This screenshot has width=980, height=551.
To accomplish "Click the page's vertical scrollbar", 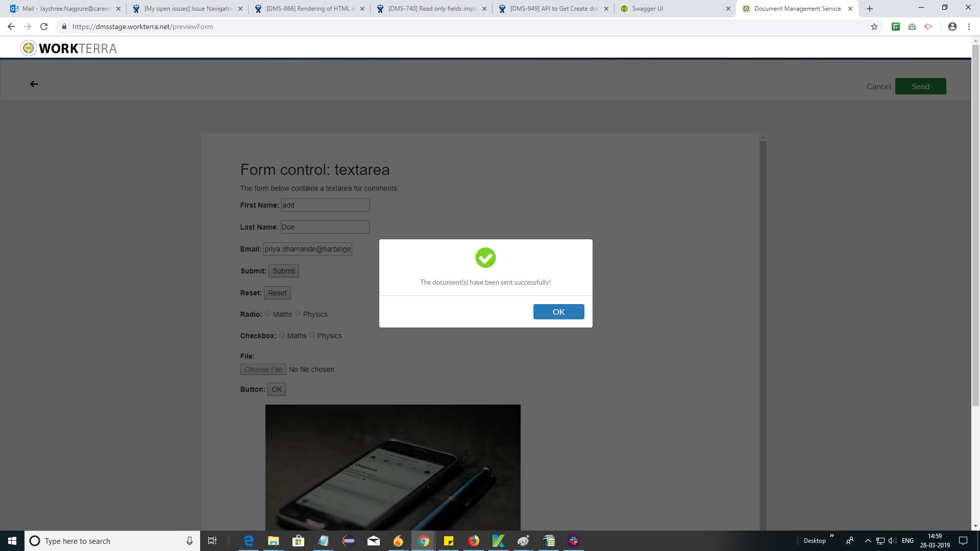I will click(x=975, y=224).
